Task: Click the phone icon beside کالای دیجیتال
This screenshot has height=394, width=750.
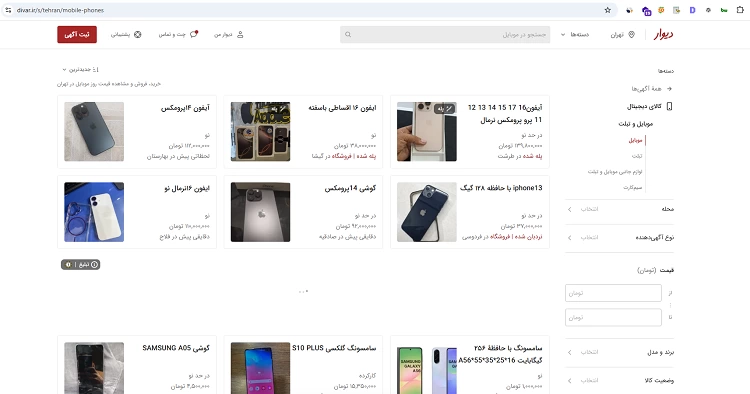Action: pyautogui.click(x=669, y=106)
